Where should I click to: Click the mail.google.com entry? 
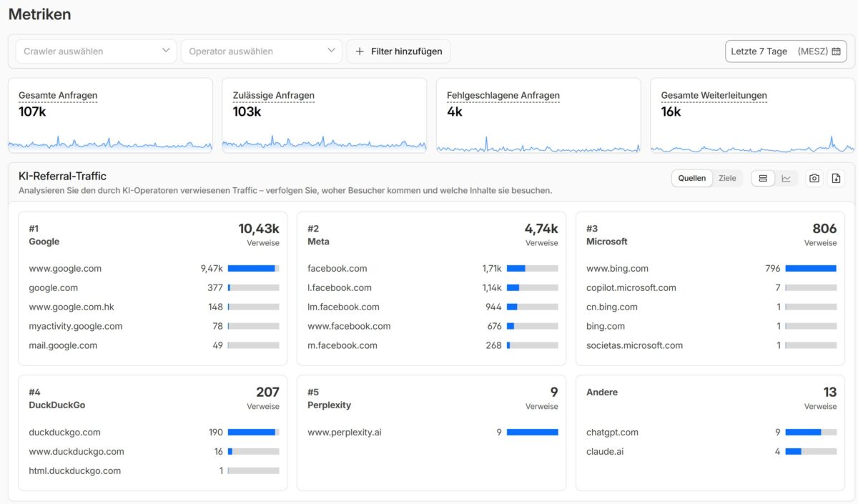click(x=63, y=345)
